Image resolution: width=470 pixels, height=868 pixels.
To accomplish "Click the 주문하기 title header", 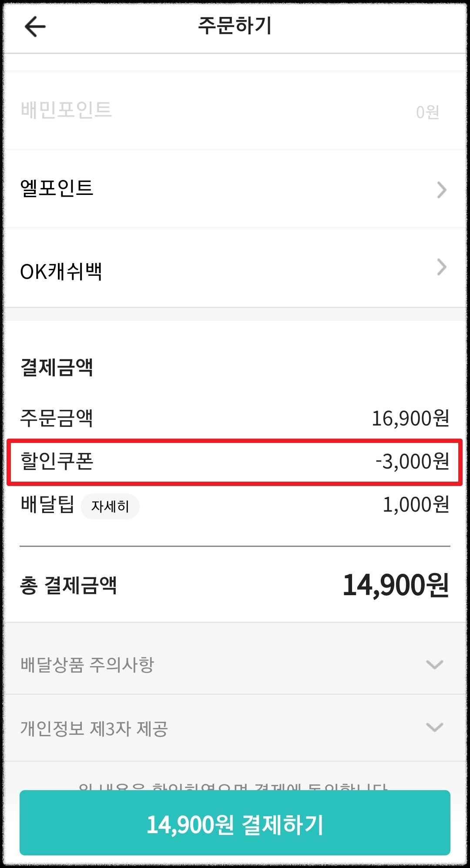I will tap(235, 25).
